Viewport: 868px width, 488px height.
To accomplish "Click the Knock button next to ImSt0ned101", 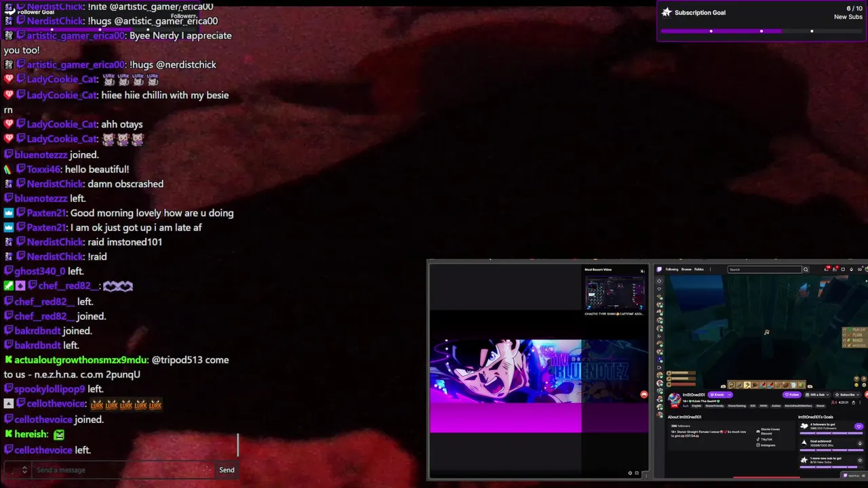I will (x=717, y=394).
